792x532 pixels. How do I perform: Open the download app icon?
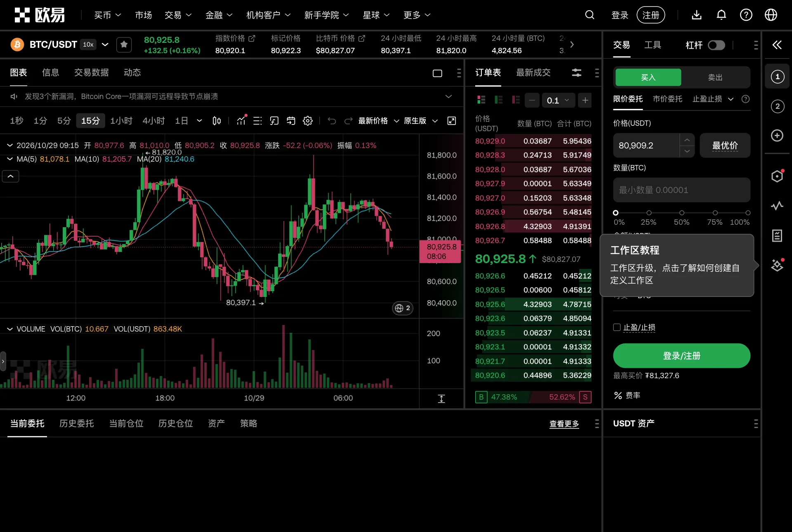tap(696, 15)
